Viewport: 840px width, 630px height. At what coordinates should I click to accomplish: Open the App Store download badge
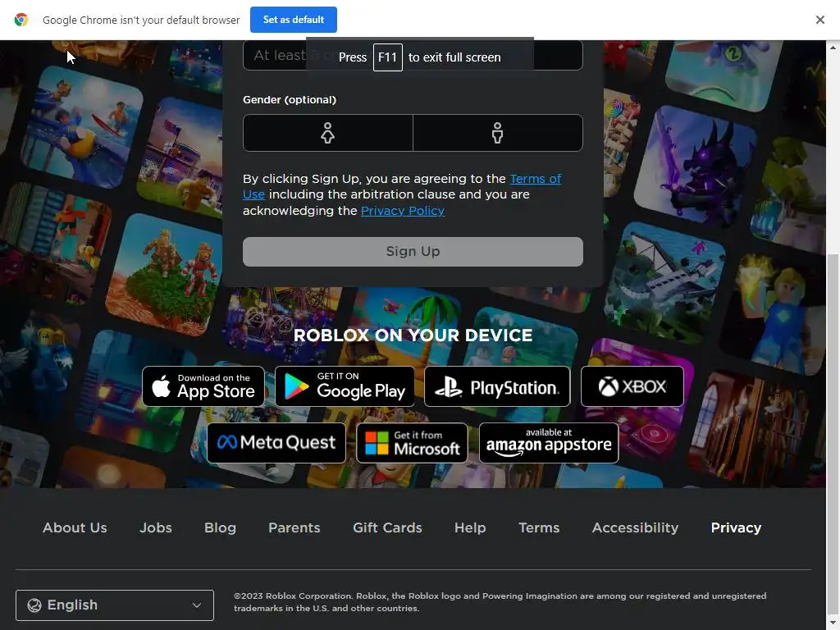click(203, 386)
